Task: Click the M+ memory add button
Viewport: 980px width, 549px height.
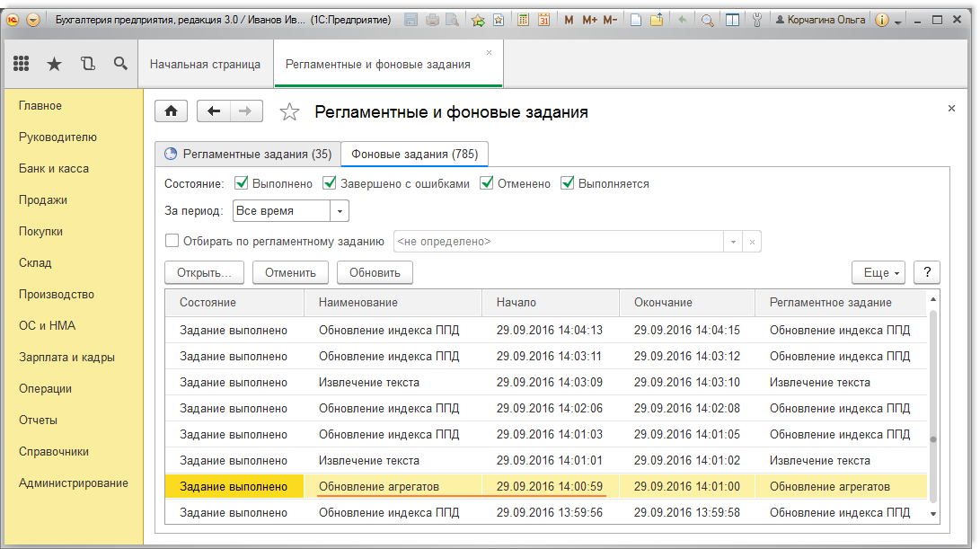Action: pyautogui.click(x=589, y=20)
